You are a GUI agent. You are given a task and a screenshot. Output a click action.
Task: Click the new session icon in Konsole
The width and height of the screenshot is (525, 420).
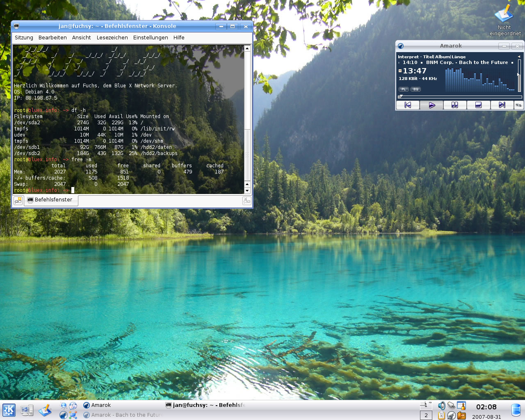tap(18, 201)
